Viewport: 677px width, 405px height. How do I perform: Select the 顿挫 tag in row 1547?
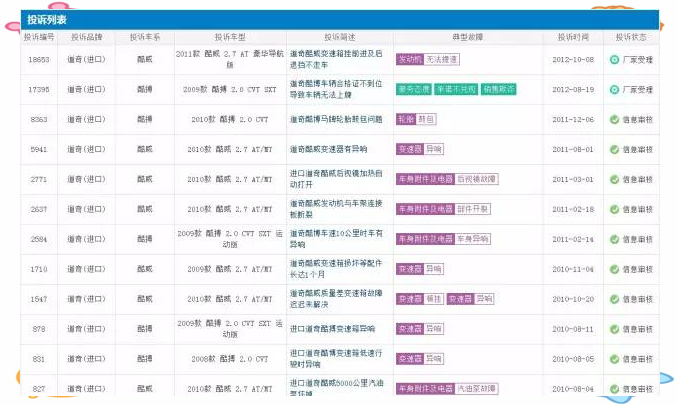point(433,299)
